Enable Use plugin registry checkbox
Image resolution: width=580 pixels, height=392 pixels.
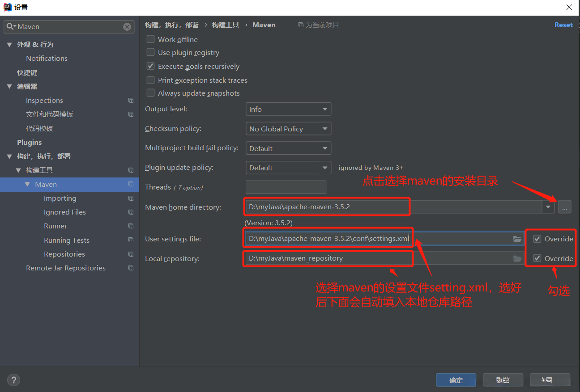pos(150,52)
